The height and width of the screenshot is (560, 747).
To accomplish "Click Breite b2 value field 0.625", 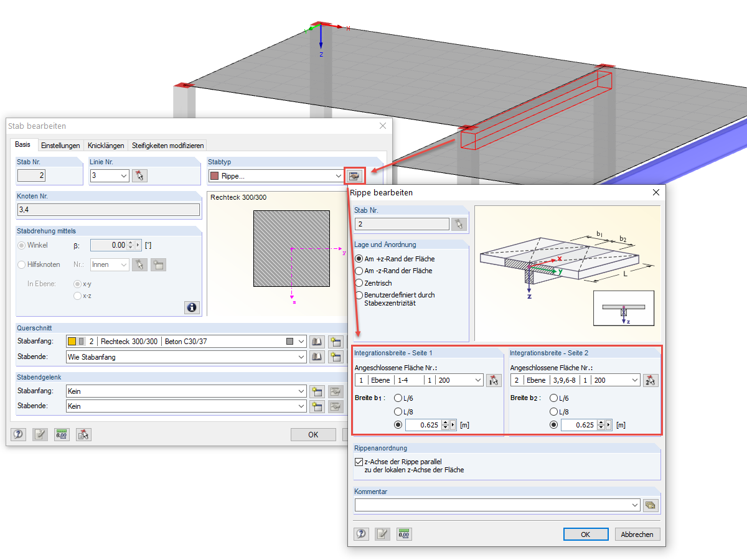I will click(578, 425).
